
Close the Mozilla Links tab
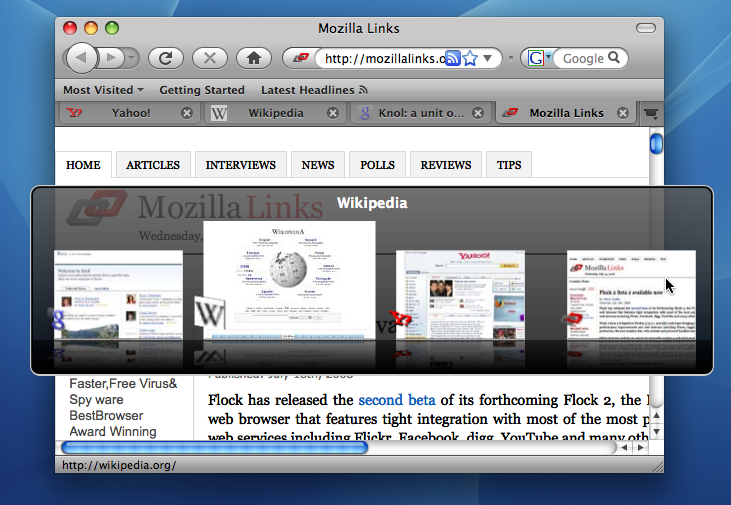tap(623, 113)
